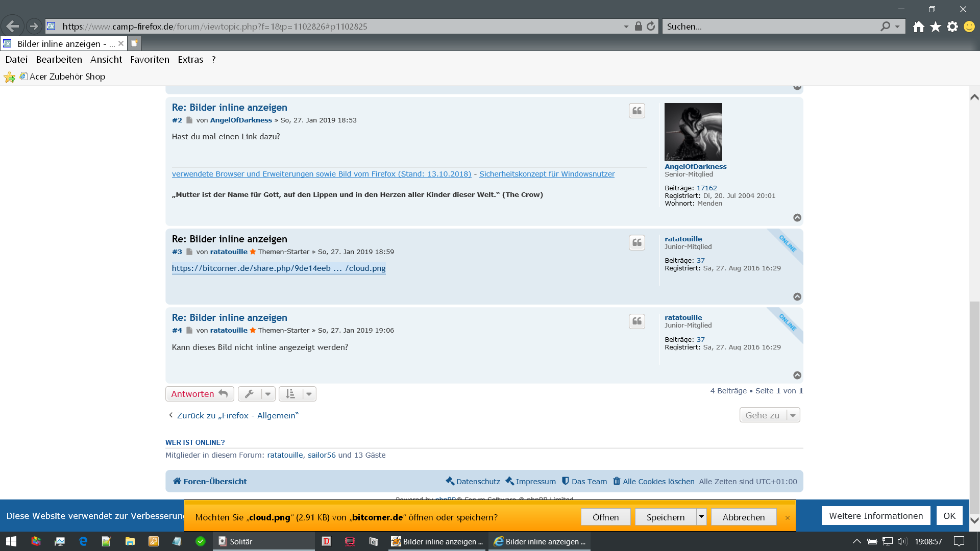Screen dimensions: 980x551
Task: Click Öffnen in the download bar
Action: [x=605, y=517]
